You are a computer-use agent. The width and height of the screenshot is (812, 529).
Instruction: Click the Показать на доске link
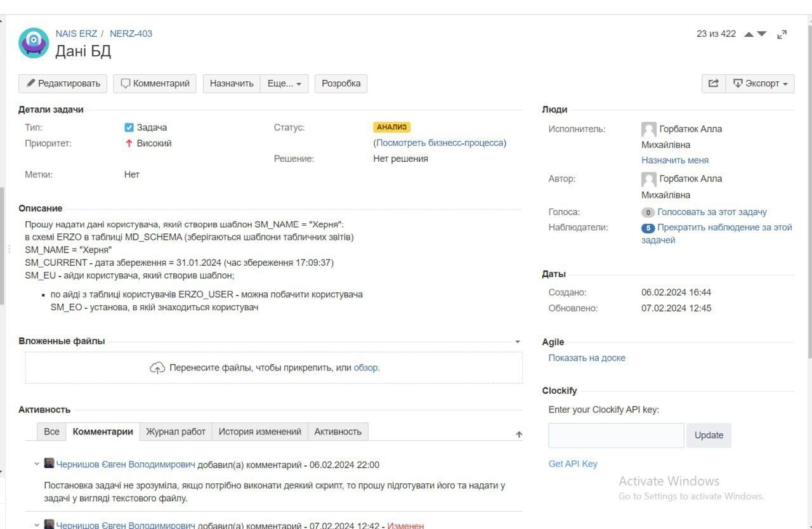point(587,358)
